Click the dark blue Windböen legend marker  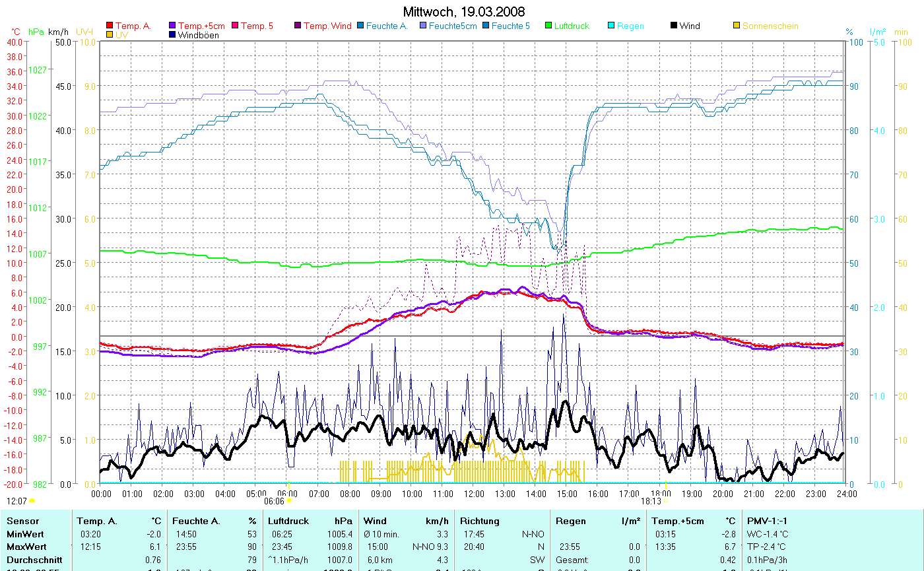[x=172, y=35]
